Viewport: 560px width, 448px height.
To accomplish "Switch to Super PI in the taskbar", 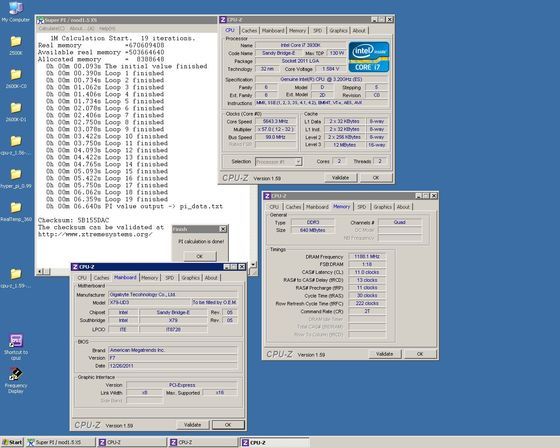I will 61,442.
